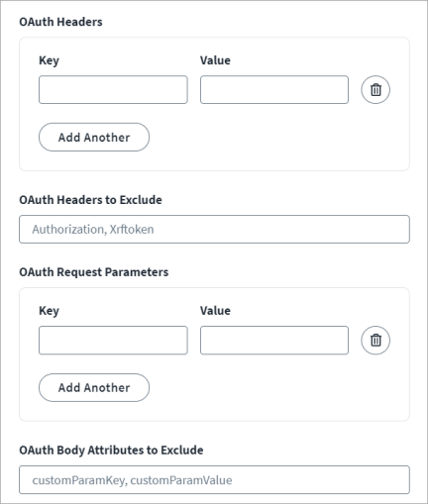The width and height of the screenshot is (428, 504).
Task: Add another OAuth Headers entry
Action: click(x=94, y=138)
